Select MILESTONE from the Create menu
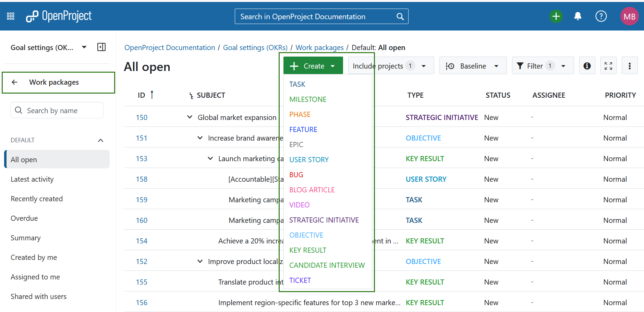This screenshot has width=644, height=312. 307,99
